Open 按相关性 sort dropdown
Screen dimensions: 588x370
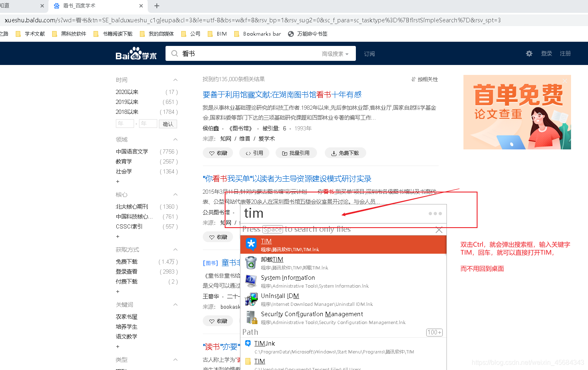pyautogui.click(x=425, y=79)
